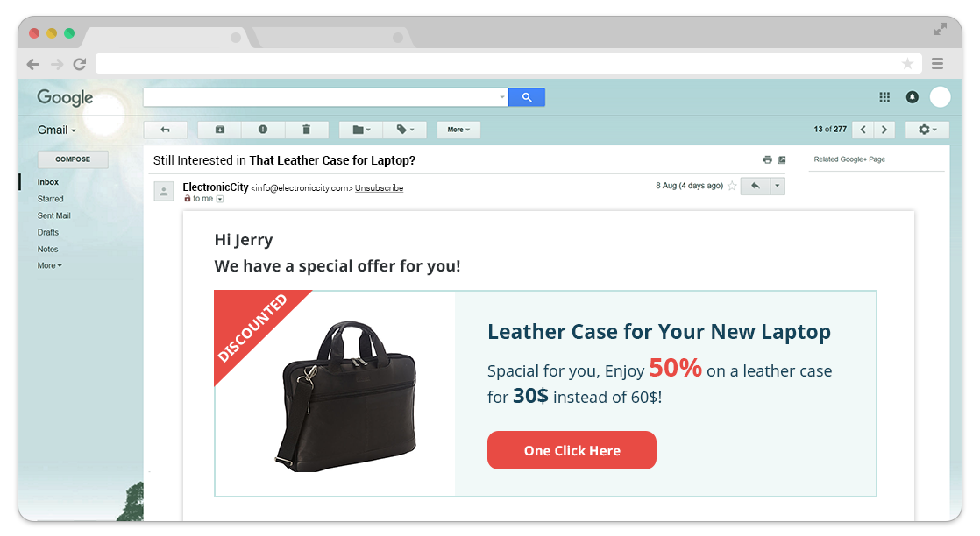Click the COMPOSE button

pos(73,159)
